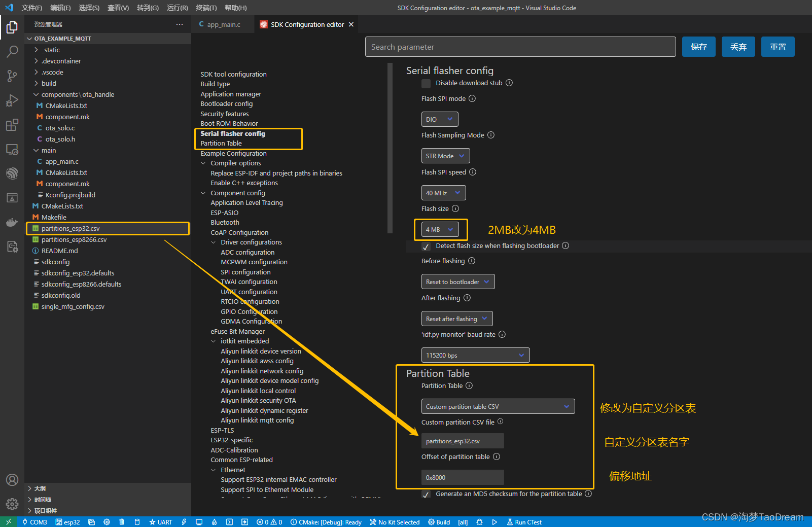This screenshot has height=527, width=812.
Task: Go to Security features section
Action: [x=225, y=114]
